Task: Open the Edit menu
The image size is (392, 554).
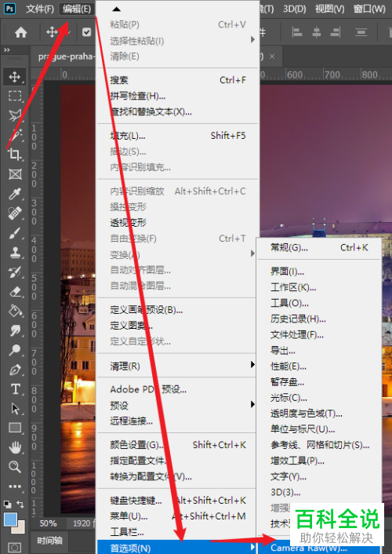Action: click(77, 9)
